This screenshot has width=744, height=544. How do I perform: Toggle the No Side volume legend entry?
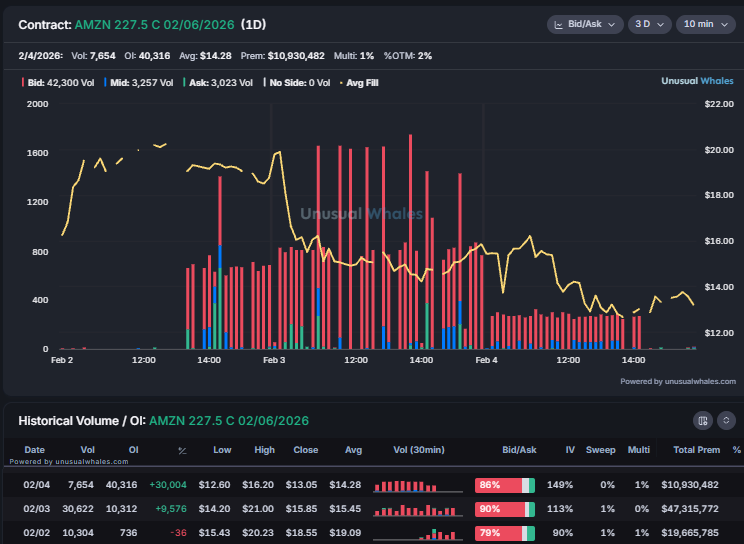pyautogui.click(x=300, y=83)
